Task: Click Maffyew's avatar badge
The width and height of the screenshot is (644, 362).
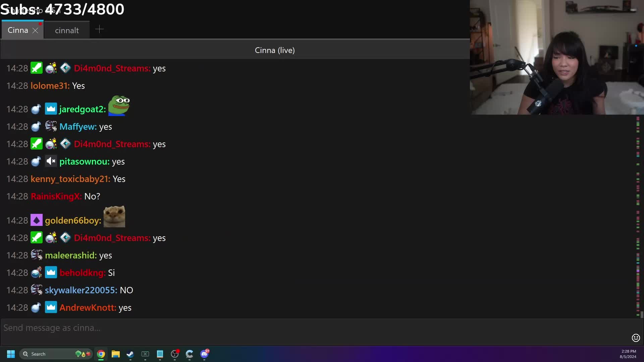Action: click(x=51, y=126)
